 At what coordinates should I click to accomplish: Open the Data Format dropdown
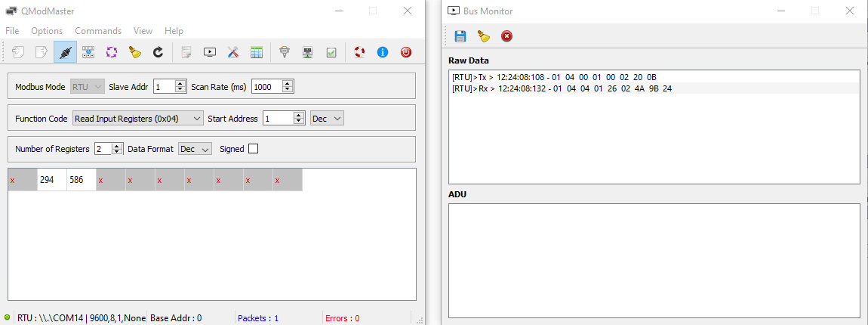pyautogui.click(x=195, y=149)
